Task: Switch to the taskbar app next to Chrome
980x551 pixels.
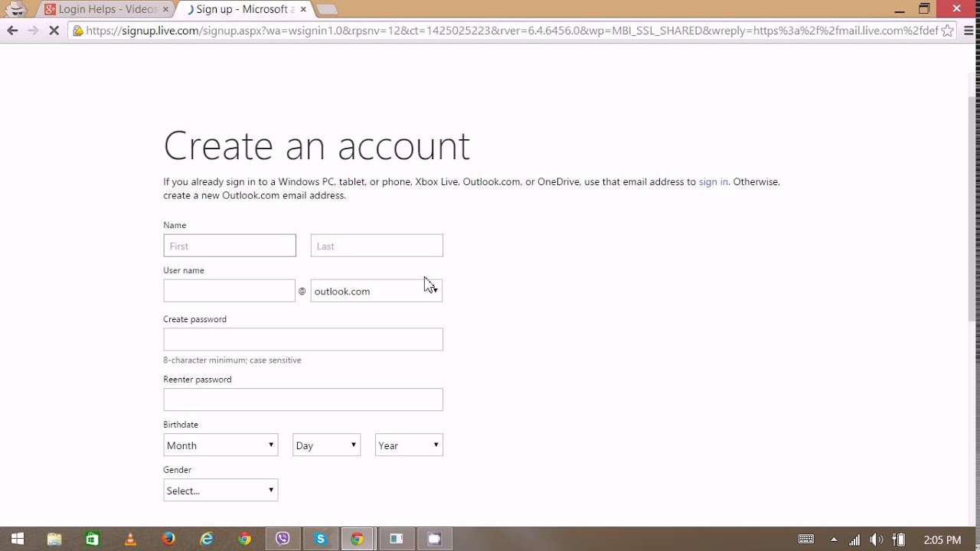Action: click(396, 540)
